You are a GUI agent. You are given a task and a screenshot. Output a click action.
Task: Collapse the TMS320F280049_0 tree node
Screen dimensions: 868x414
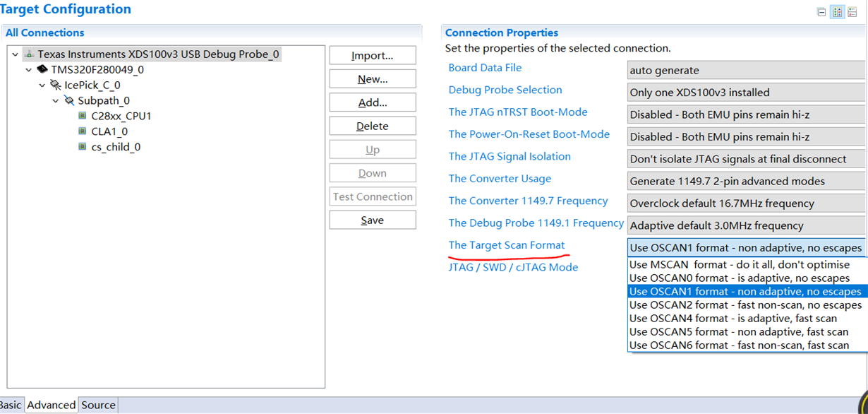[x=29, y=70]
